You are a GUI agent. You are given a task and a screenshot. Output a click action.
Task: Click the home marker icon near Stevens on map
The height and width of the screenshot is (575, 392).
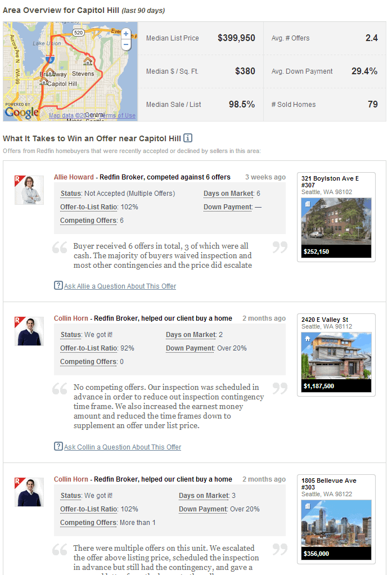click(88, 61)
